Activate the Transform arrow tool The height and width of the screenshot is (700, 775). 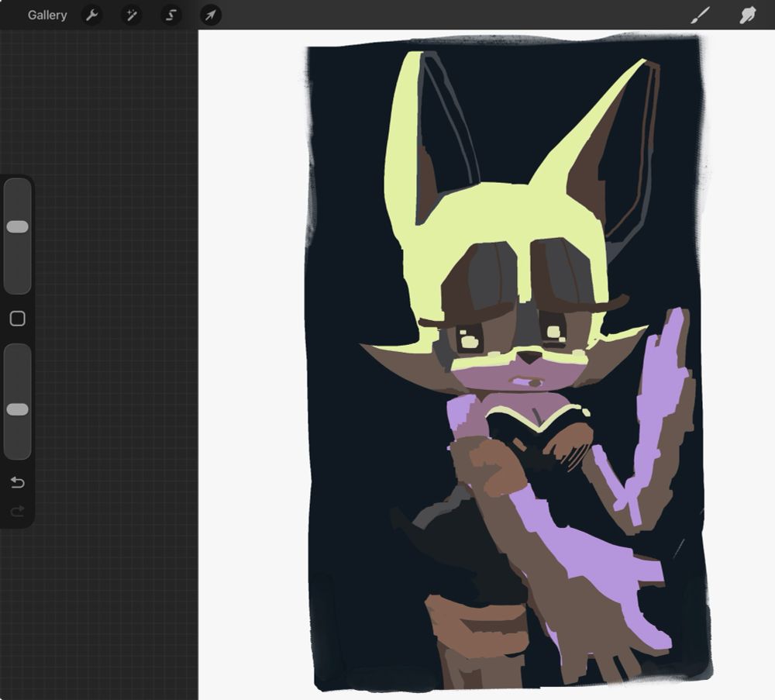point(211,16)
